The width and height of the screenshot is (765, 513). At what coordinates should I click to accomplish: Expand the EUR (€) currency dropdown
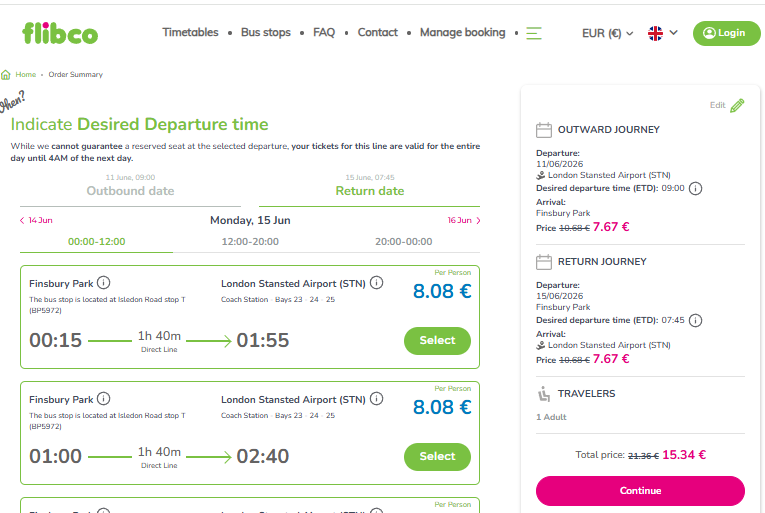click(607, 33)
